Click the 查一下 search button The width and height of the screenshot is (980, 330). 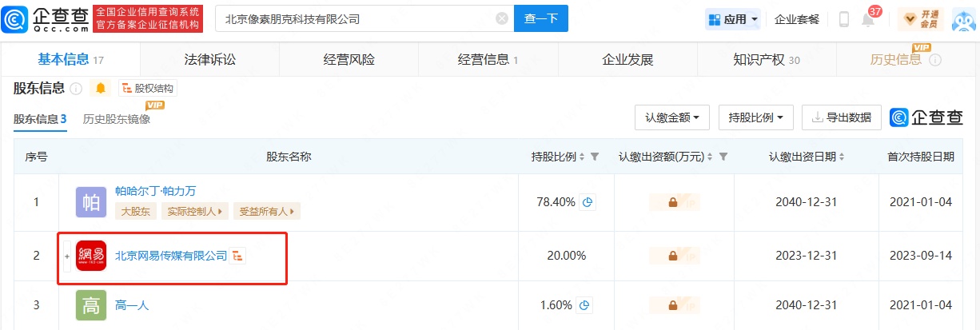pos(541,18)
